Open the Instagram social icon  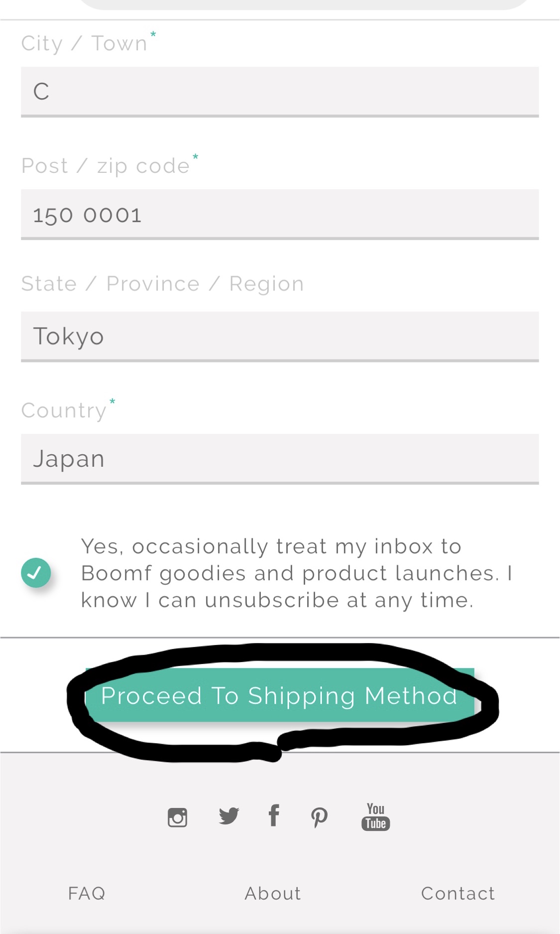177,817
